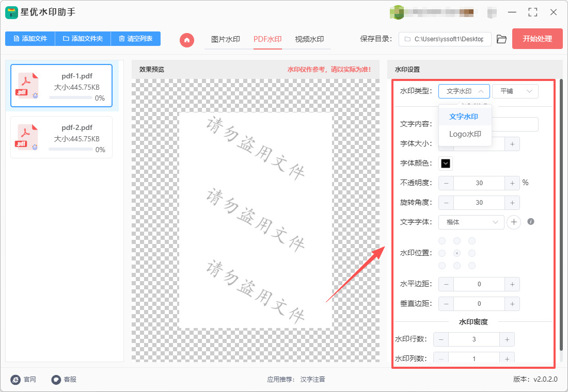
Task: Click the 添加文件 button
Action: (30, 38)
